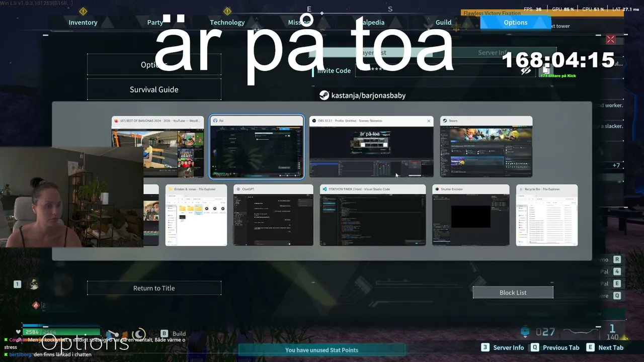The width and height of the screenshot is (644, 362).
Task: Switch to Recycle Bin File Explorer window
Action: pyautogui.click(x=547, y=215)
